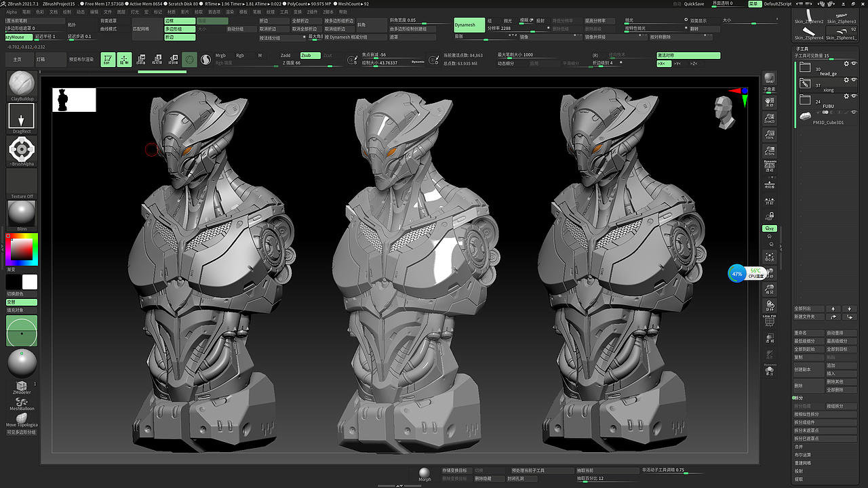Image resolution: width=868 pixels, height=488 pixels.
Task: Open the 工具 (Tool) menu
Action: tap(284, 12)
